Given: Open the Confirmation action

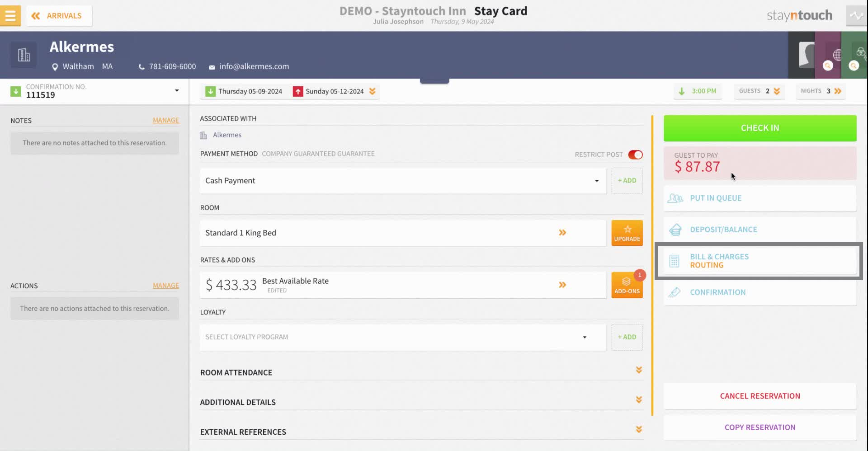Looking at the screenshot, I should pyautogui.click(x=760, y=292).
